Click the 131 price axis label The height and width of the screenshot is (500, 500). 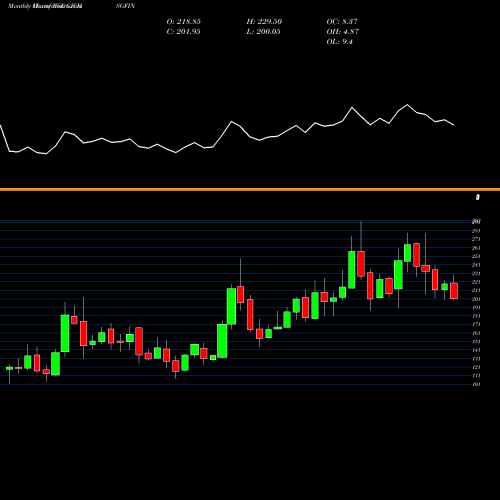(476, 359)
